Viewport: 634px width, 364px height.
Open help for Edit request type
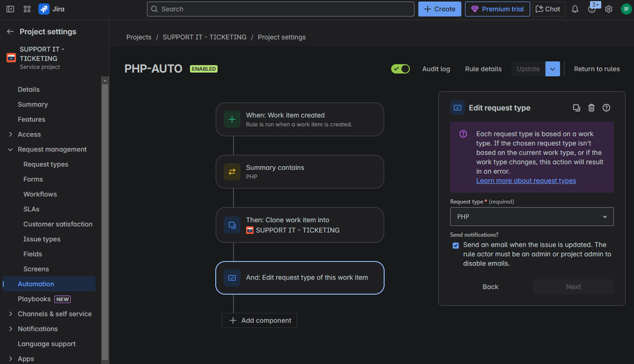point(606,108)
